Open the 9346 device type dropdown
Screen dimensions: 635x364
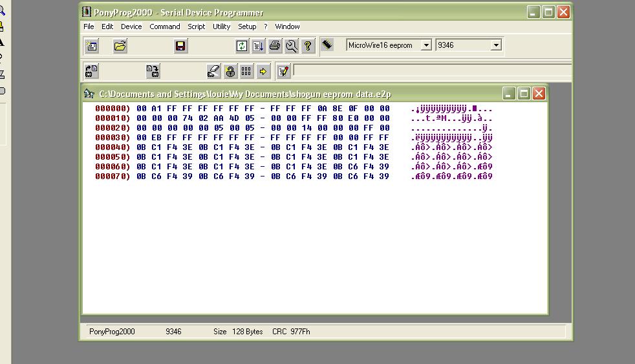pos(496,45)
